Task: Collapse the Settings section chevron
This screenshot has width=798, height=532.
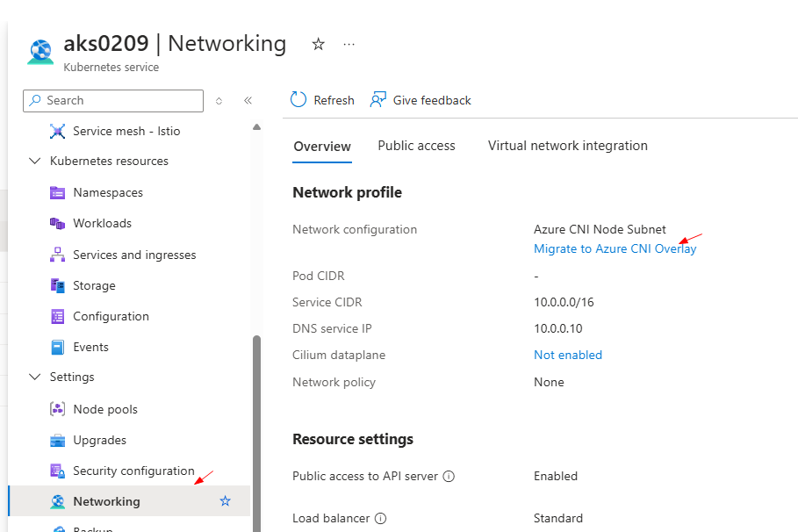Action: coord(35,377)
